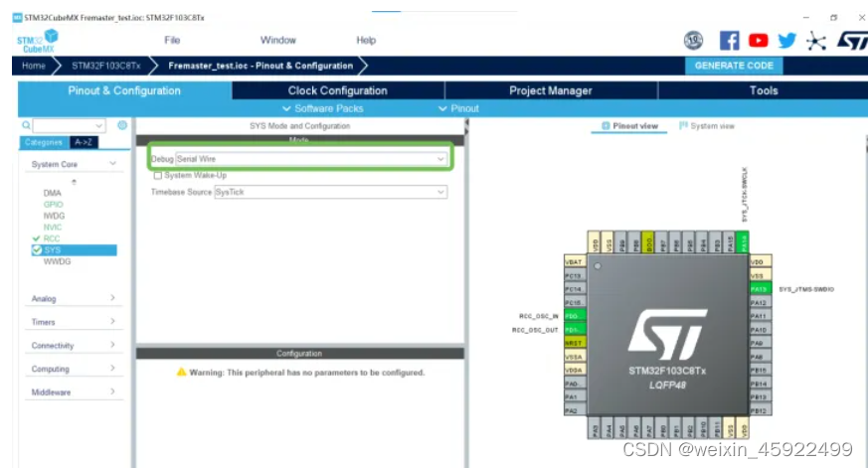Open the File menu
Viewport: 868px width, 468px height.
pos(172,40)
